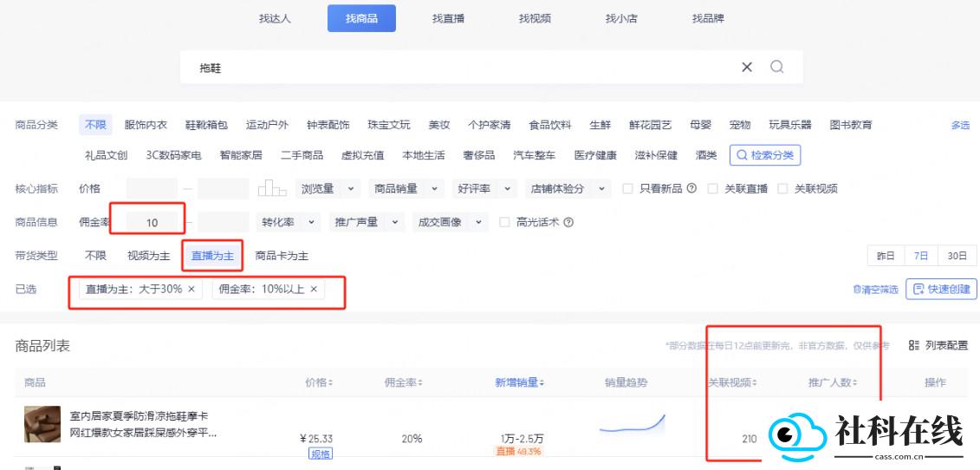Image resolution: width=980 pixels, height=470 pixels.
Task: Select the 智能家居 category
Action: pyautogui.click(x=241, y=155)
